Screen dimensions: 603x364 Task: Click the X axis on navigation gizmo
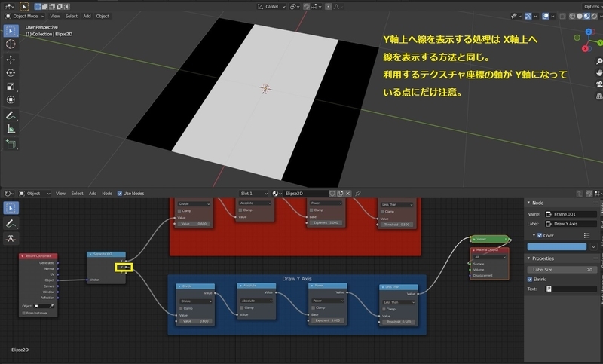coord(586,49)
